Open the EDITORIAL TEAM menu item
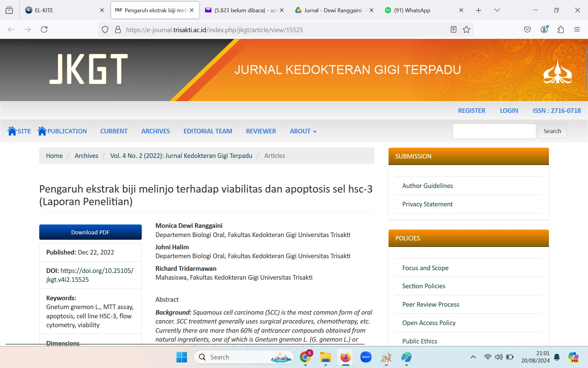Image resolution: width=588 pixels, height=368 pixels. pyautogui.click(x=208, y=131)
